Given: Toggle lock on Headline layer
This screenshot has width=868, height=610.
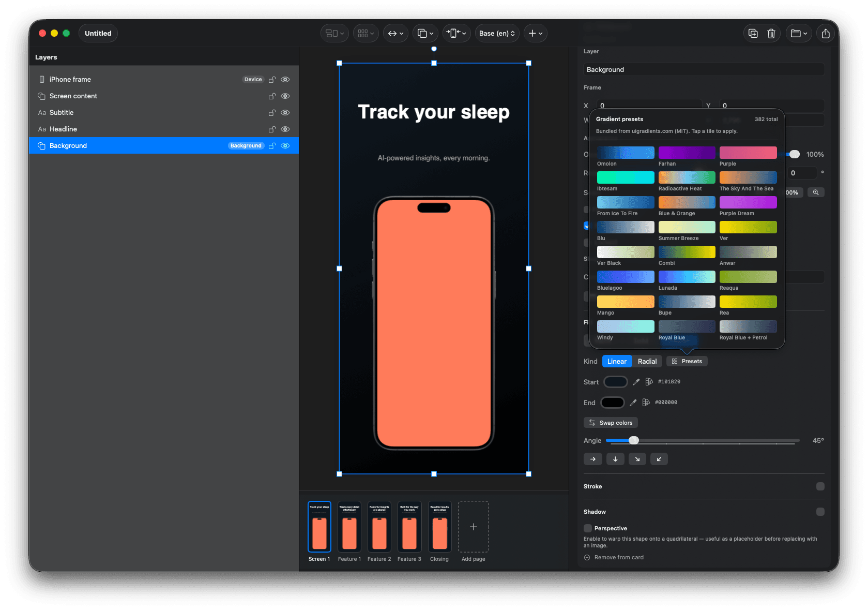Looking at the screenshot, I should (x=272, y=129).
